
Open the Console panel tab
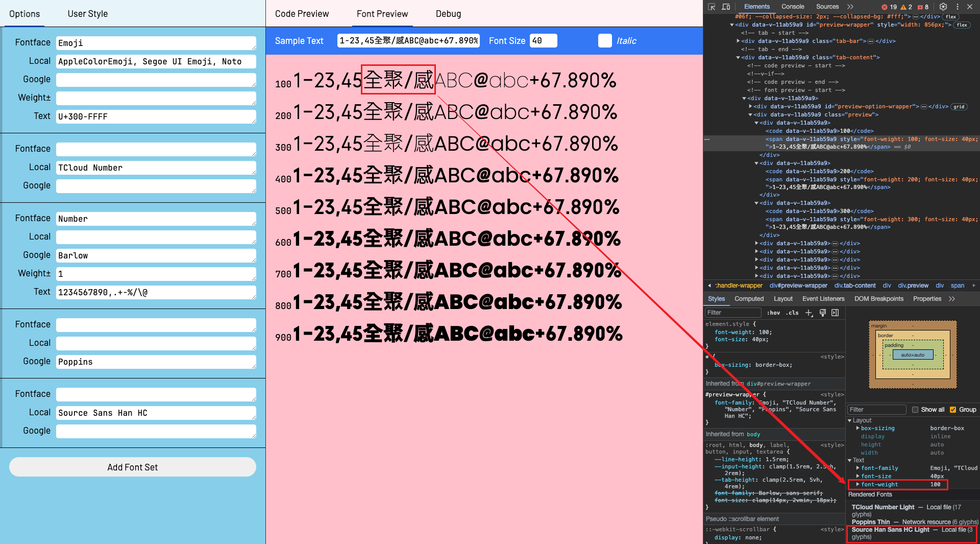coord(793,7)
